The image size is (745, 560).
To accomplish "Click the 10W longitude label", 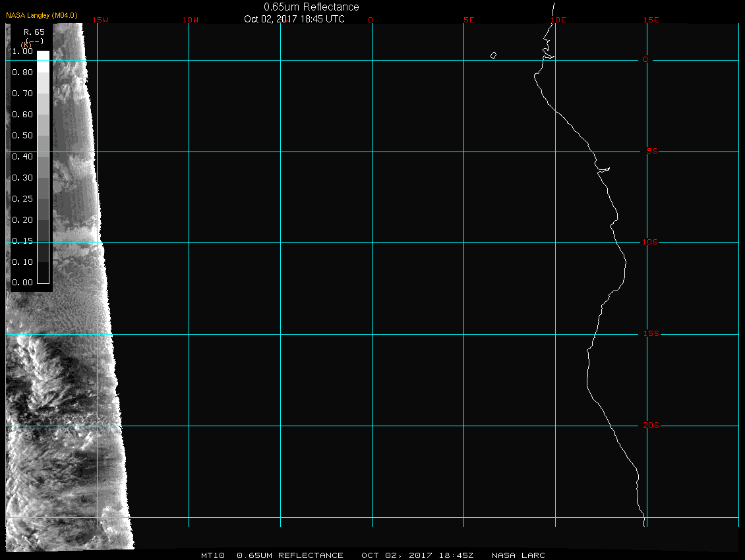I will pos(190,20).
